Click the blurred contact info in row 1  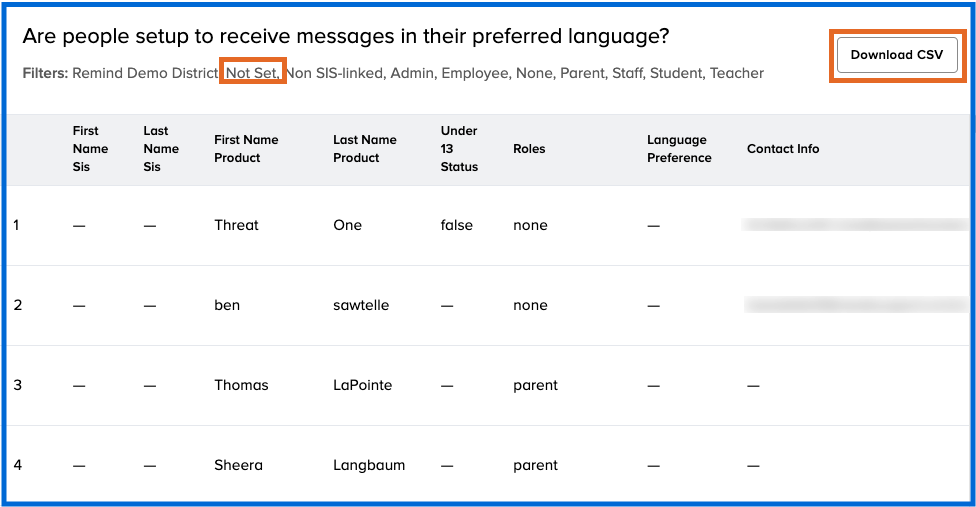click(855, 225)
